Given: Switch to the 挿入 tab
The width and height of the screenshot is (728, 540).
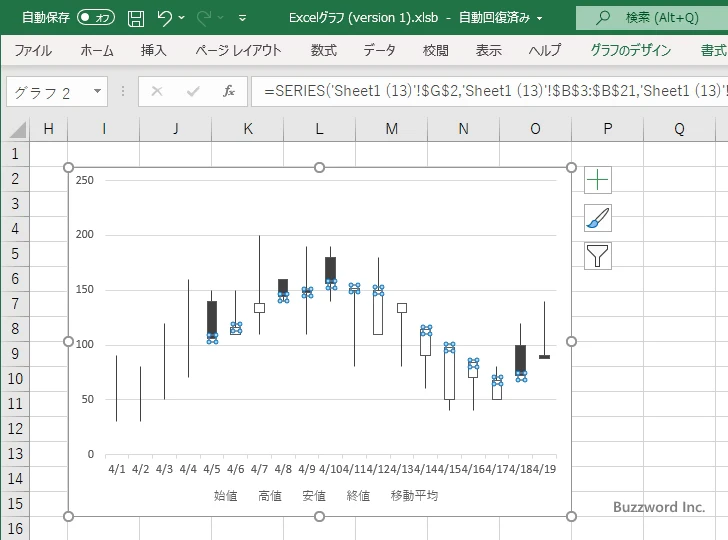Looking at the screenshot, I should (x=154, y=50).
